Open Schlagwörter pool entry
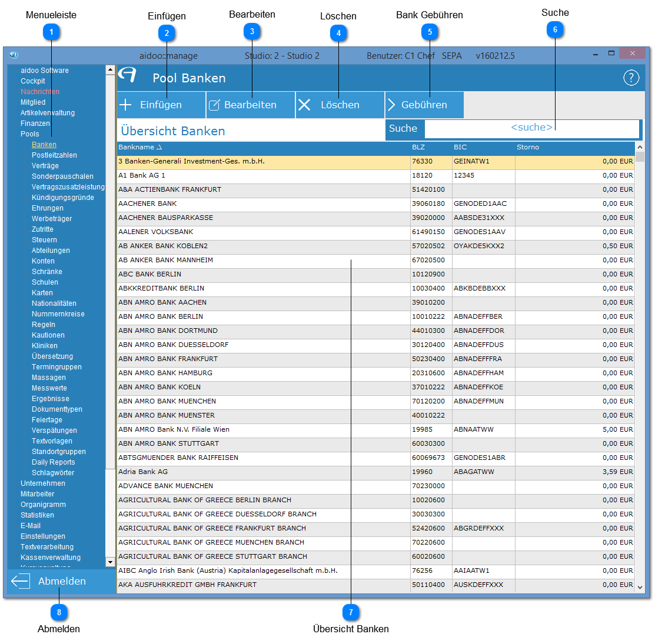The width and height of the screenshot is (655, 644). click(x=53, y=473)
